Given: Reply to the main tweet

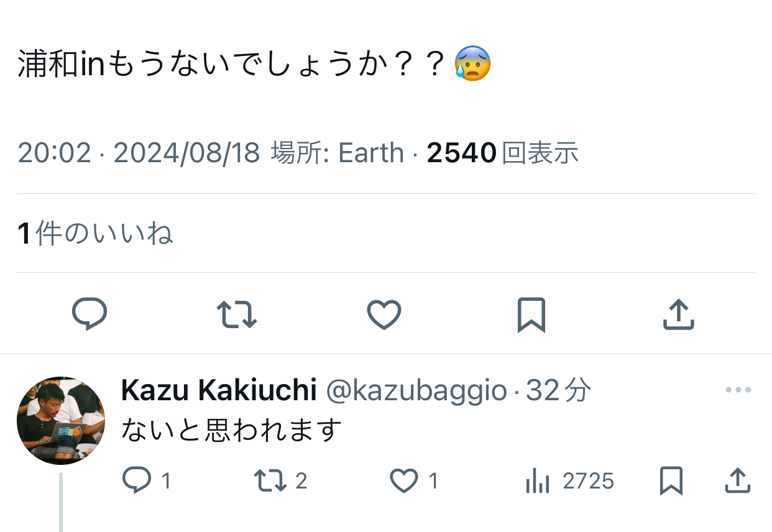Looking at the screenshot, I should 90,314.
